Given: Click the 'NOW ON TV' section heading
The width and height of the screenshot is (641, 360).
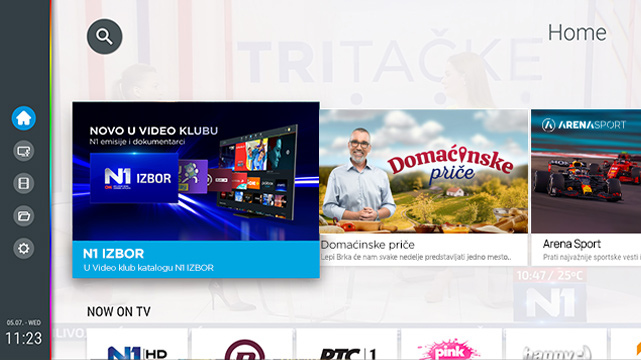Looking at the screenshot, I should (119, 312).
